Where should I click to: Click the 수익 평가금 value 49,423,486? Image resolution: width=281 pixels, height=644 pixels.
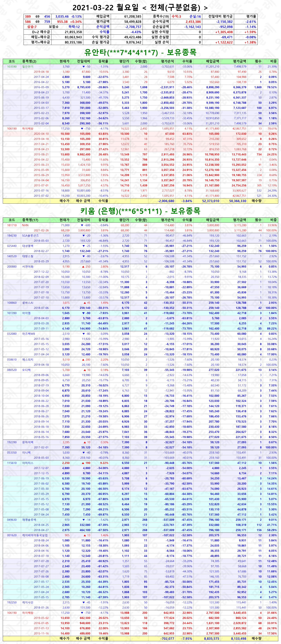tap(133, 37)
